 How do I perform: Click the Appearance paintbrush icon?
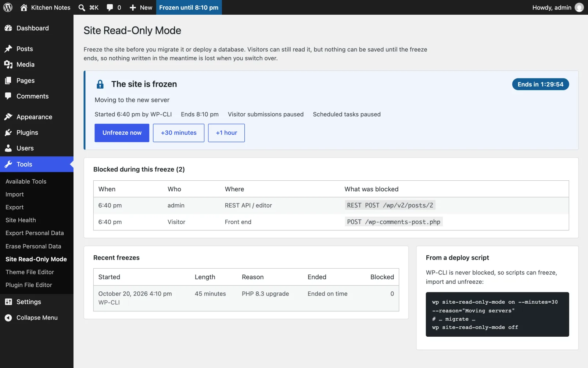coord(8,117)
